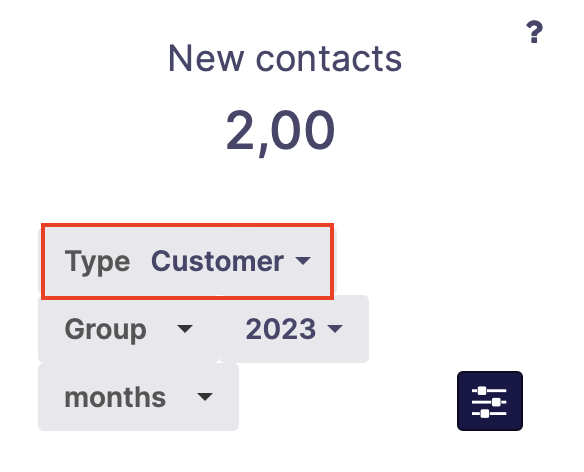
Task: Click the arrow beside months
Action: pyautogui.click(x=205, y=397)
